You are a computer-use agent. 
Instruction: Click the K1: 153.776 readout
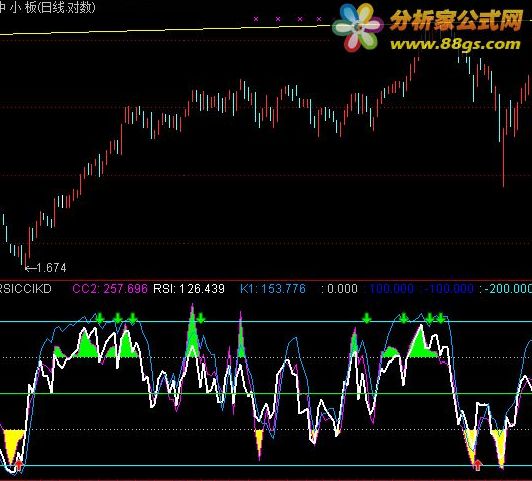273,289
